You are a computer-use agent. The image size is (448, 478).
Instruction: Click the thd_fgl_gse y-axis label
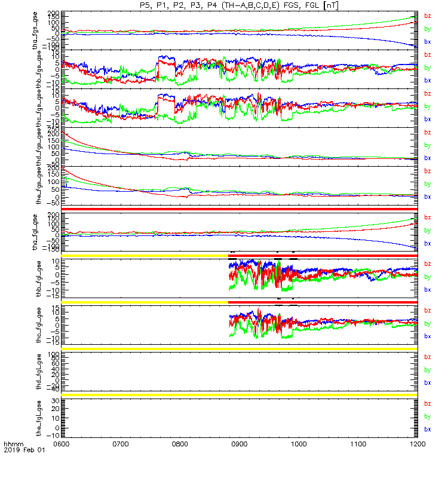38,372
